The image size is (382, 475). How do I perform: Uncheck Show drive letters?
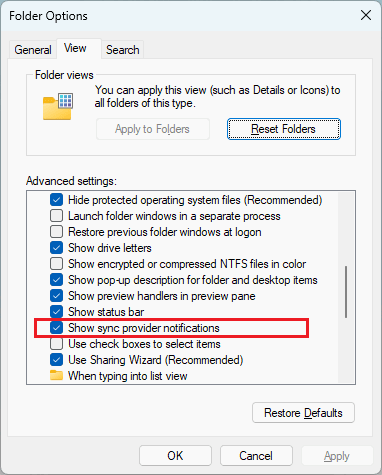[x=56, y=248]
